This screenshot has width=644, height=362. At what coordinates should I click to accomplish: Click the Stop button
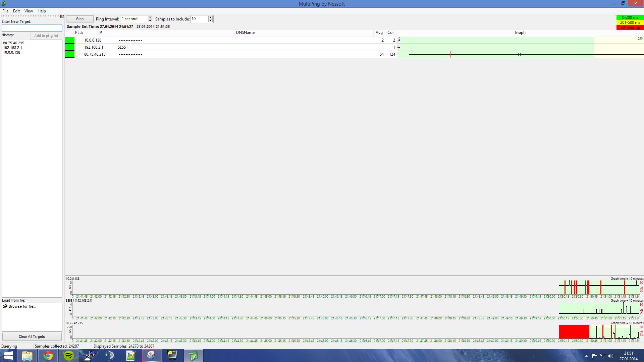coord(80,19)
